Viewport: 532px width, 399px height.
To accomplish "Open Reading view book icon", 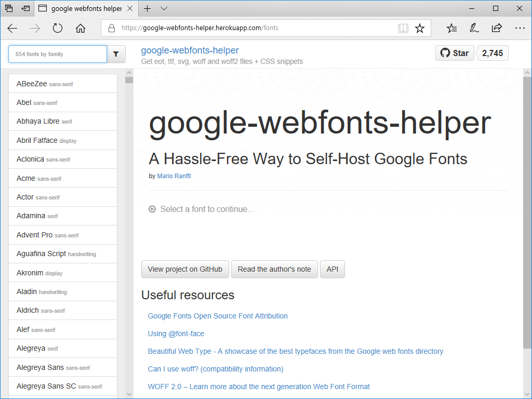I will pyautogui.click(x=403, y=28).
